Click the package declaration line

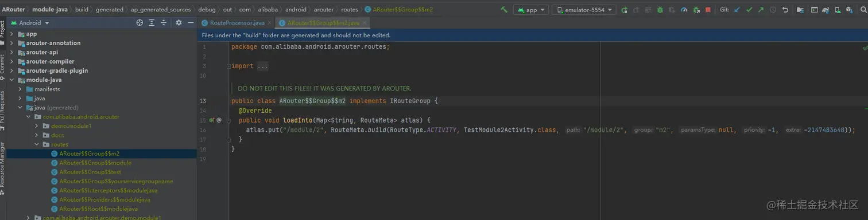pyautogui.click(x=311, y=46)
